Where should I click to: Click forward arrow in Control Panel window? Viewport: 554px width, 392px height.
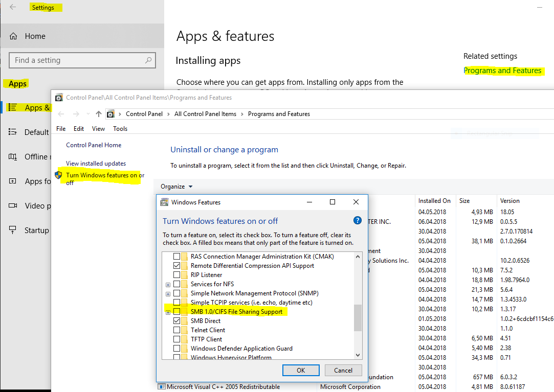[x=76, y=113]
